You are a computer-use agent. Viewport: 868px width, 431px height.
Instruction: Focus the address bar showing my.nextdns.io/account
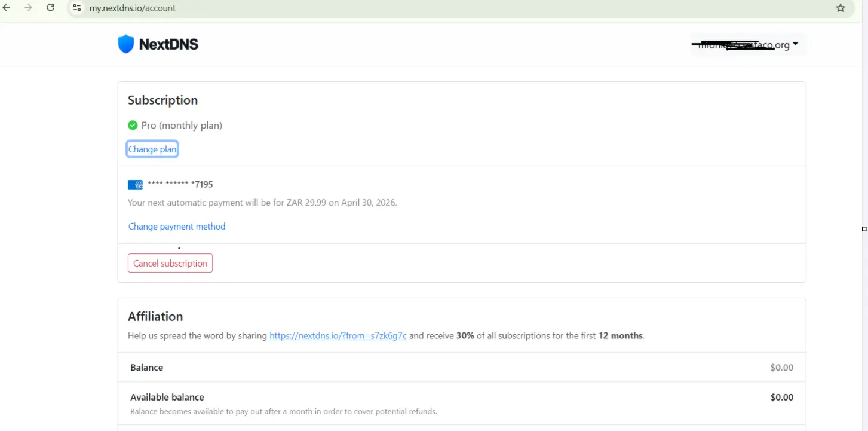[x=454, y=8]
